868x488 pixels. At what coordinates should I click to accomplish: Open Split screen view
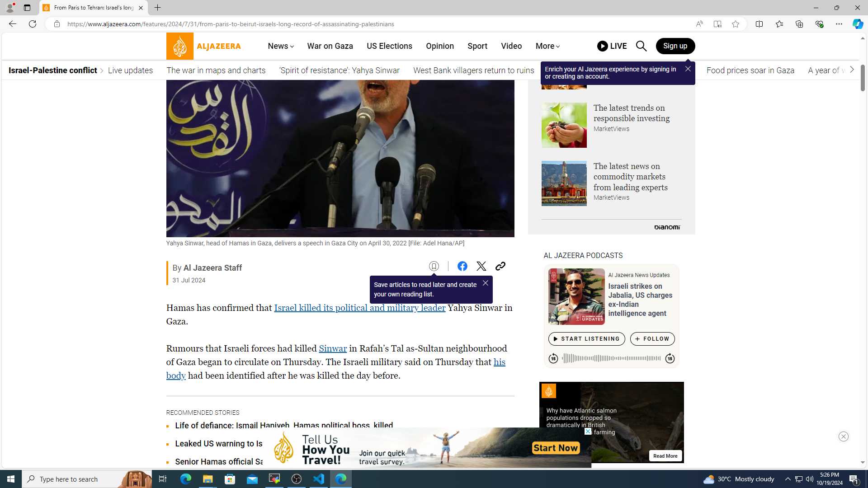[x=759, y=24]
